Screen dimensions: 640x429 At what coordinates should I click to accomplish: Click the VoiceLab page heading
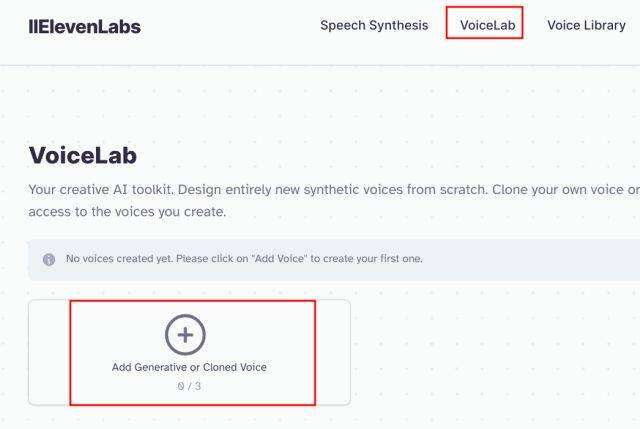point(82,155)
